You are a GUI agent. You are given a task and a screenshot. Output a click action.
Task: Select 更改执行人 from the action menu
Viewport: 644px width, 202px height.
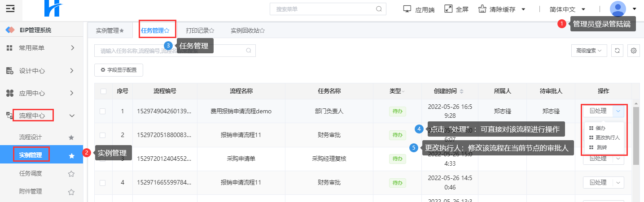click(x=604, y=138)
